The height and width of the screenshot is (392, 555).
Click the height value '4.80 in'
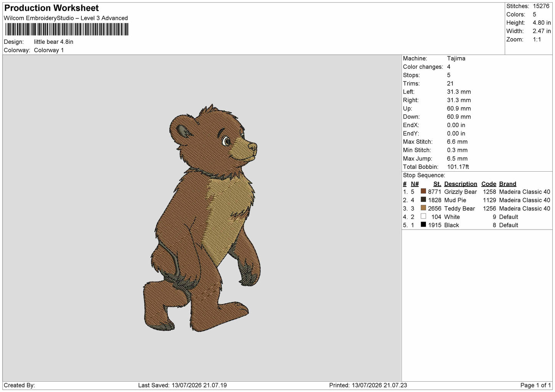[542, 23]
